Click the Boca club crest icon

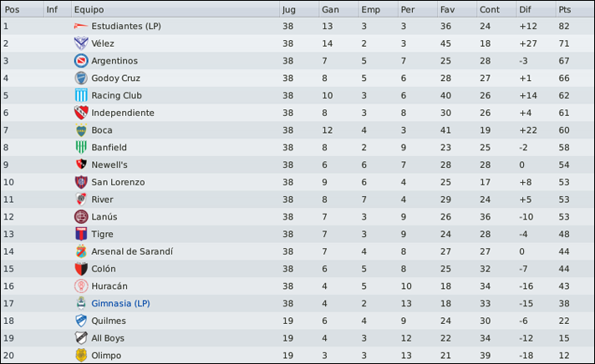(81, 130)
